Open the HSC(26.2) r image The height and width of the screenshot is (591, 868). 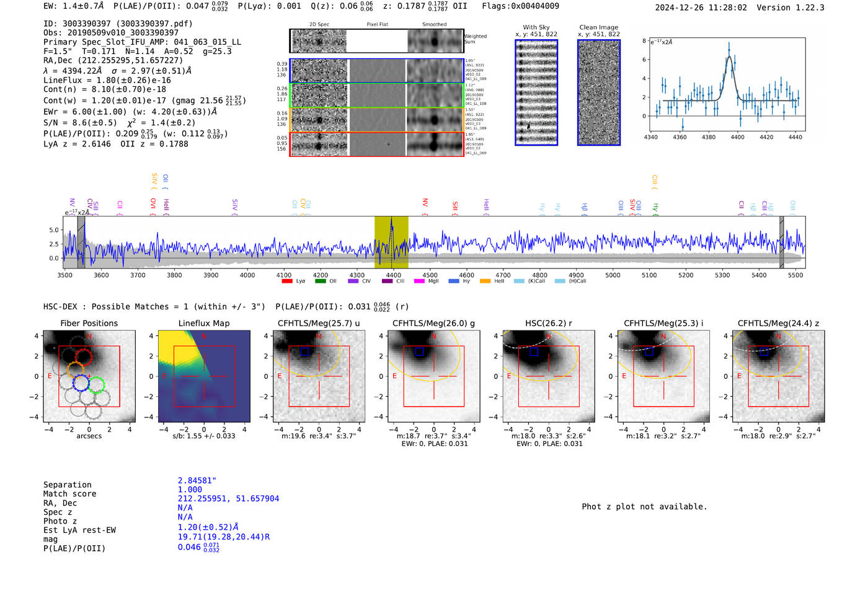coord(549,376)
